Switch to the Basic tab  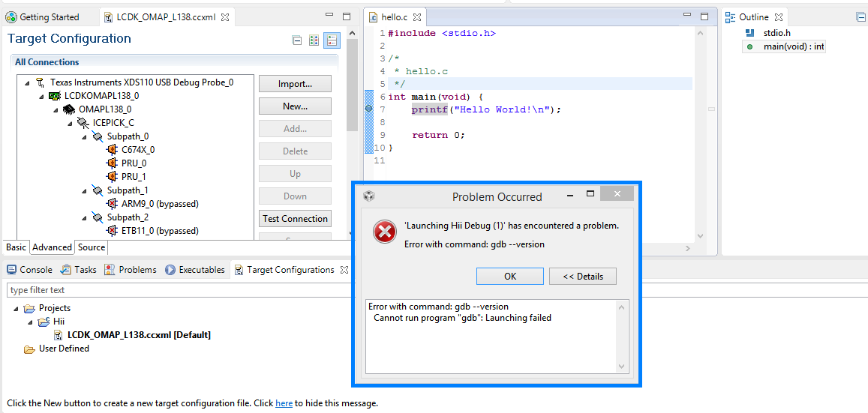pyautogui.click(x=16, y=247)
